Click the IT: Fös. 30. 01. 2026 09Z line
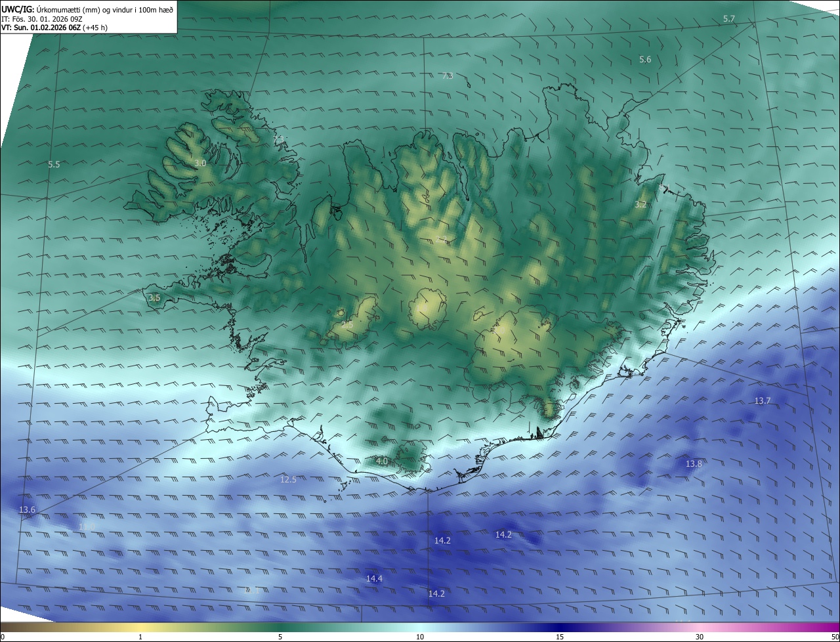Viewport: 840px width, 642px height. click(x=42, y=20)
